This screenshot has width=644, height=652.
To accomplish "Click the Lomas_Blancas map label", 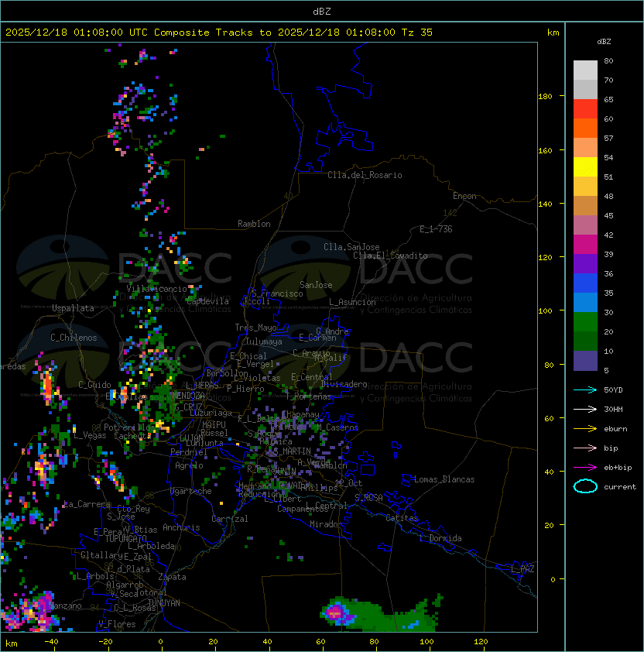I will (x=444, y=479).
